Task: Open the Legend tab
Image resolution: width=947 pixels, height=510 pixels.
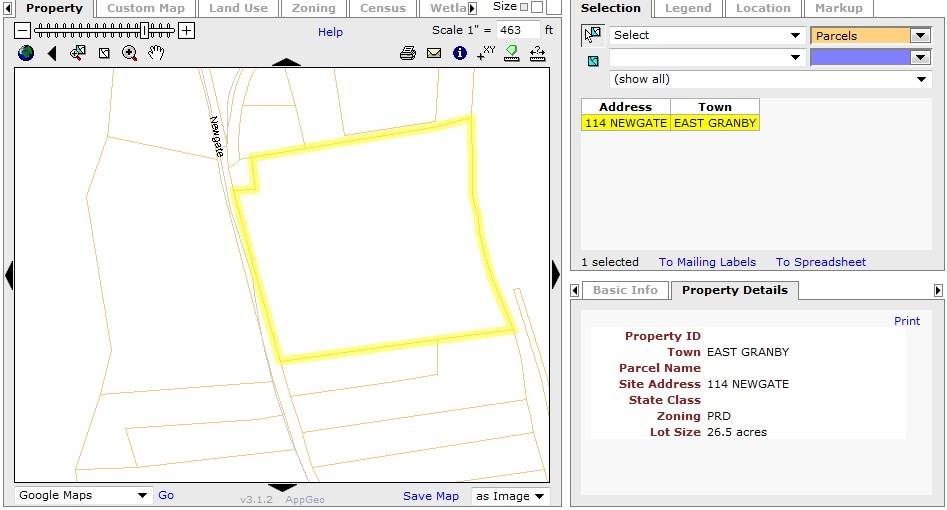Action: tap(688, 8)
